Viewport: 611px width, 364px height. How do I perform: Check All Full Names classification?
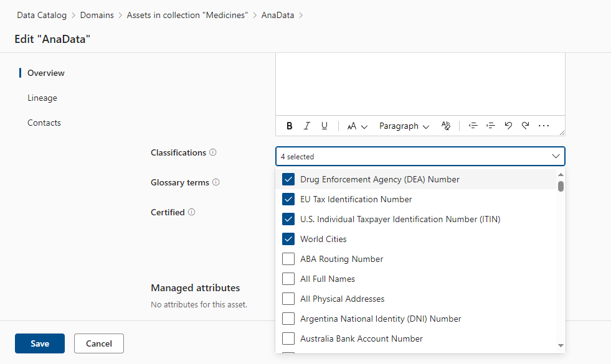[288, 279]
